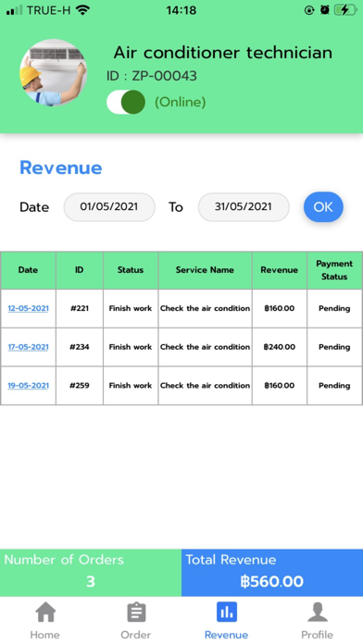Viewport: 363px width, 644px height.
Task: Click the ฿160.00 revenue for order #221
Action: click(280, 308)
